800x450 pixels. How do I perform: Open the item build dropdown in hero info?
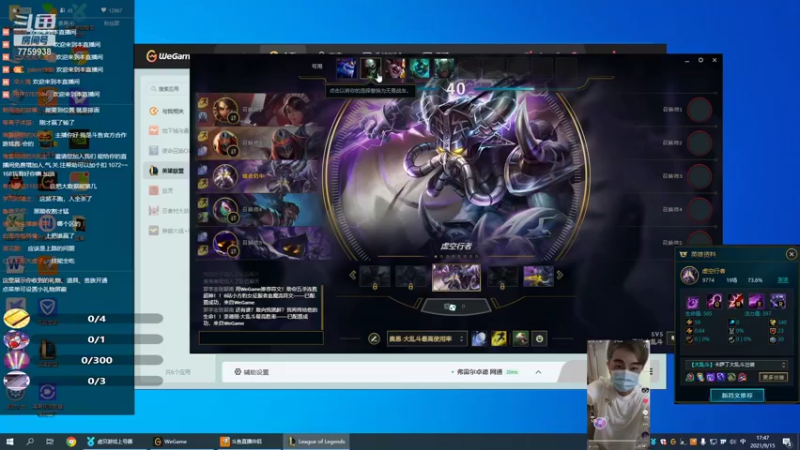pos(737,365)
